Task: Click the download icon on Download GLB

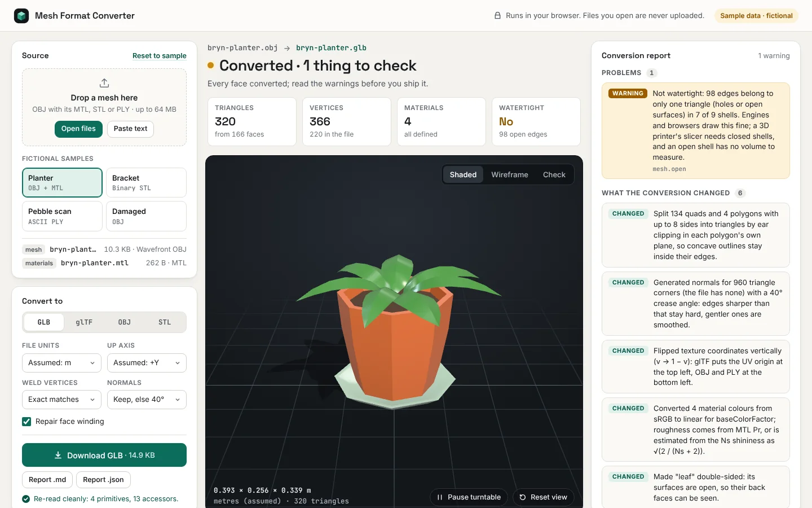Action: [58, 455]
